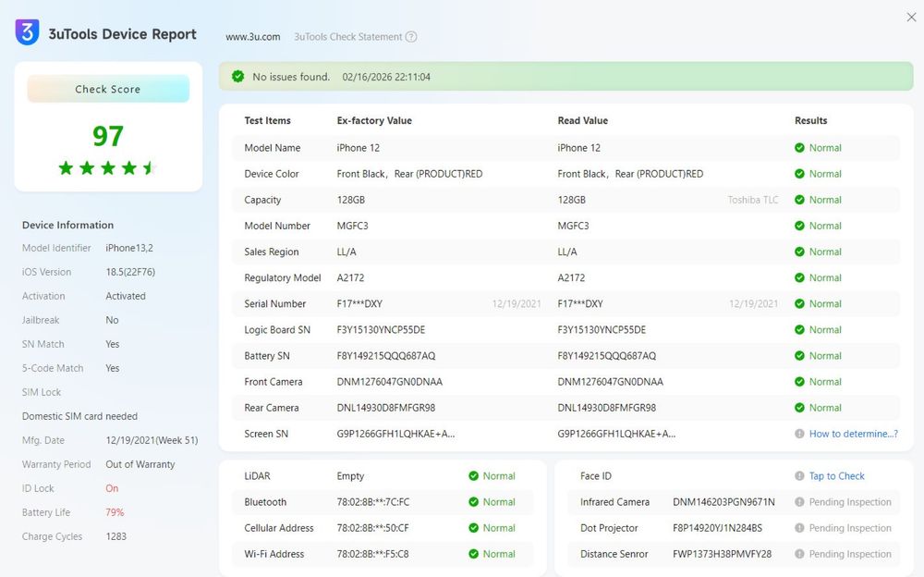Click the Pending Inspection icon for Infrared Camera
This screenshot has height=577, width=924.
click(x=799, y=502)
